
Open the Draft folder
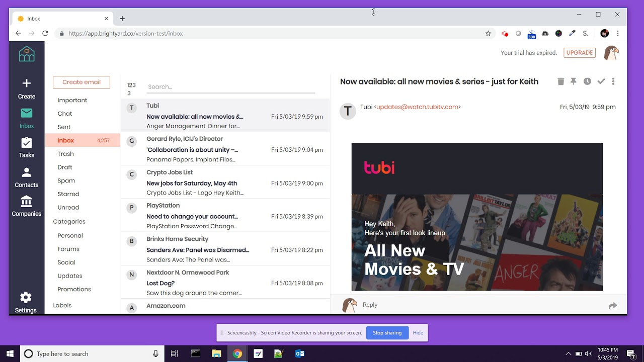click(65, 167)
